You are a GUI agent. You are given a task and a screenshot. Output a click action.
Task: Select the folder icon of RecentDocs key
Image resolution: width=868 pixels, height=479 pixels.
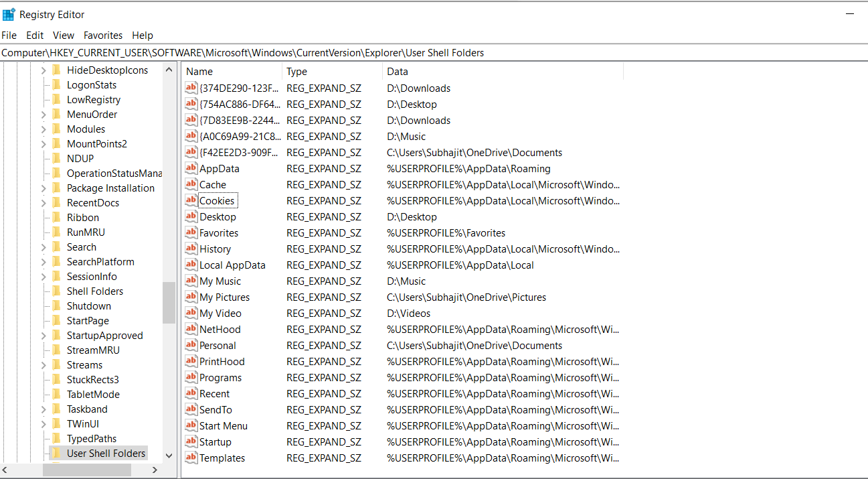point(56,203)
